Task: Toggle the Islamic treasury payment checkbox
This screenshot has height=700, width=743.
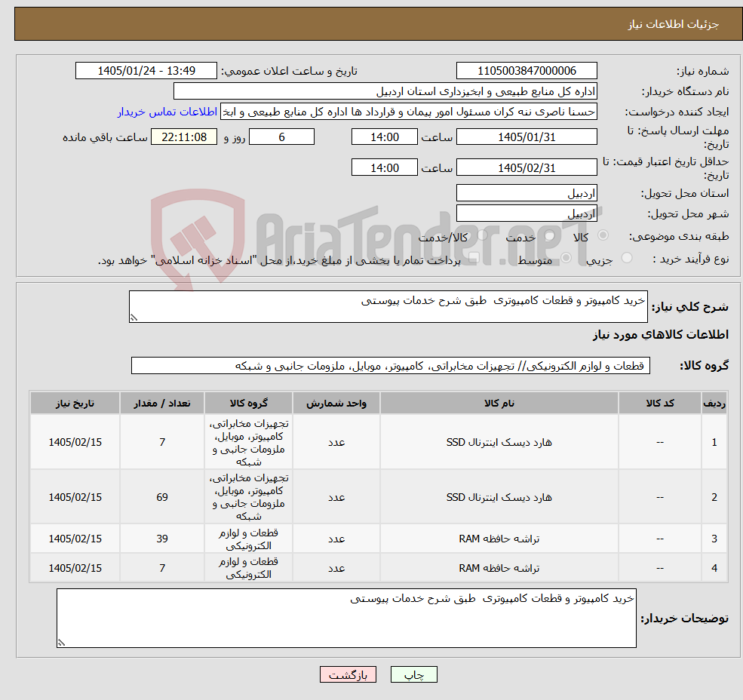Action: [x=474, y=258]
